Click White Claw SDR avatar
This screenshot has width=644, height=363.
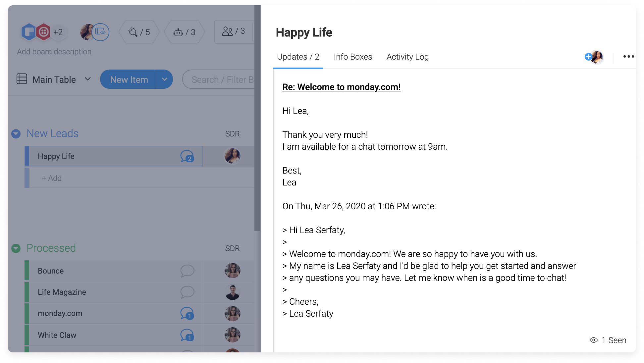pos(232,335)
